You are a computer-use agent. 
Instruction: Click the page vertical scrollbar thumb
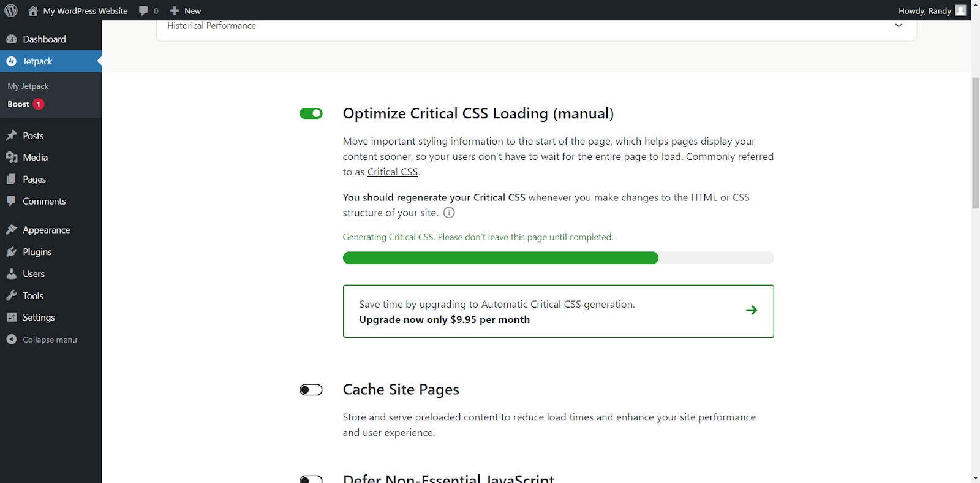976,143
